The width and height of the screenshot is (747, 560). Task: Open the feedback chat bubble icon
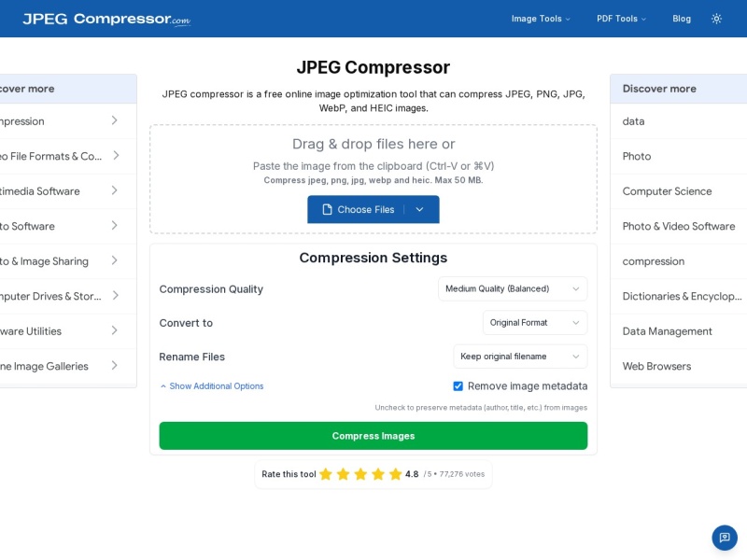725,538
